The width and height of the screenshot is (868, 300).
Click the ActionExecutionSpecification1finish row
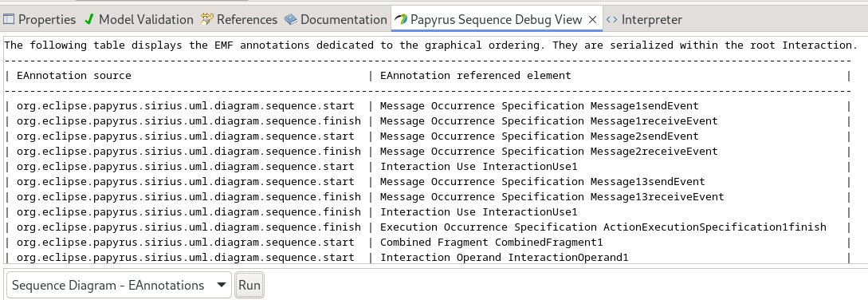pyautogui.click(x=426, y=227)
